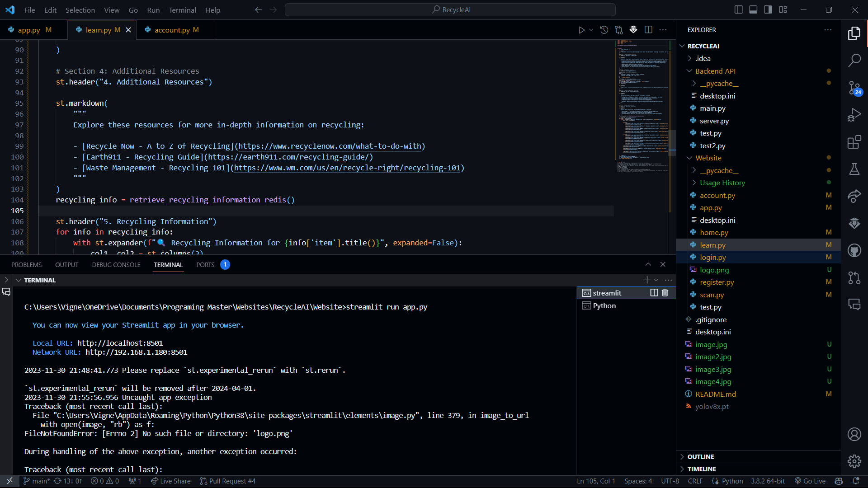Kill the streamlit terminal with trash icon
Image resolution: width=868 pixels, height=488 pixels.
665,293
